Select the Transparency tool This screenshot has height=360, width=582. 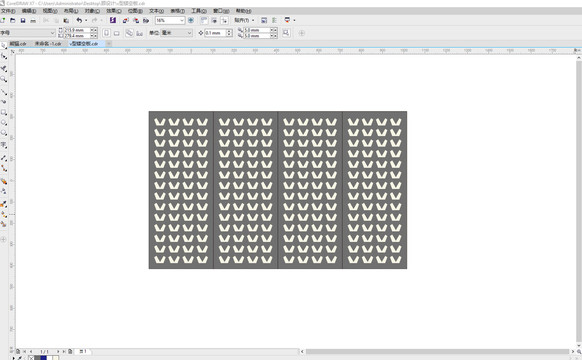coord(4,191)
